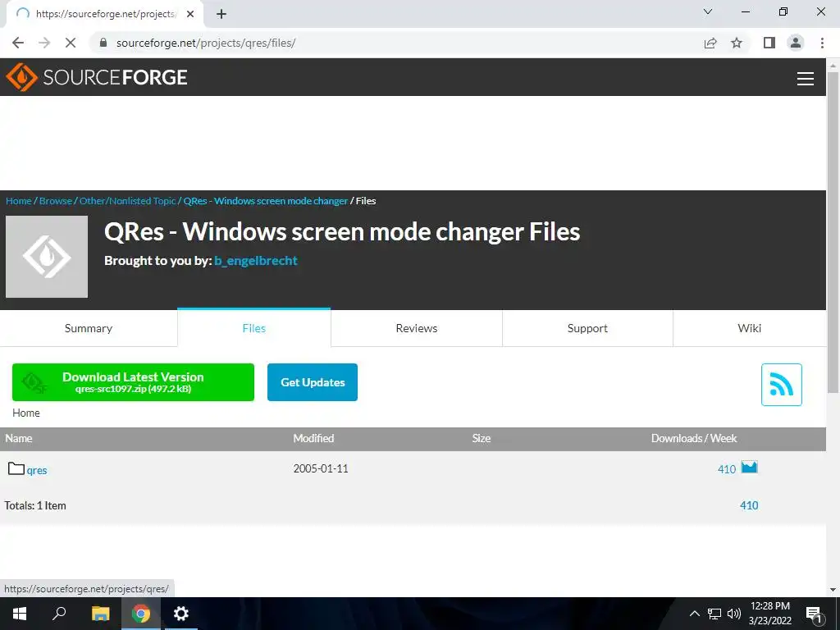
Task: Click the qres folder icon
Action: pyautogui.click(x=16, y=468)
